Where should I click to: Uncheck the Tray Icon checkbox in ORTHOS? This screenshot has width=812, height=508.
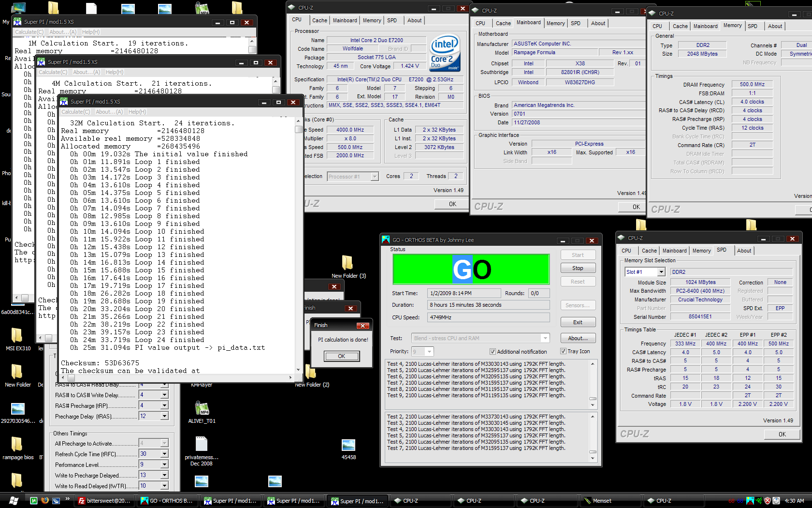(563, 351)
